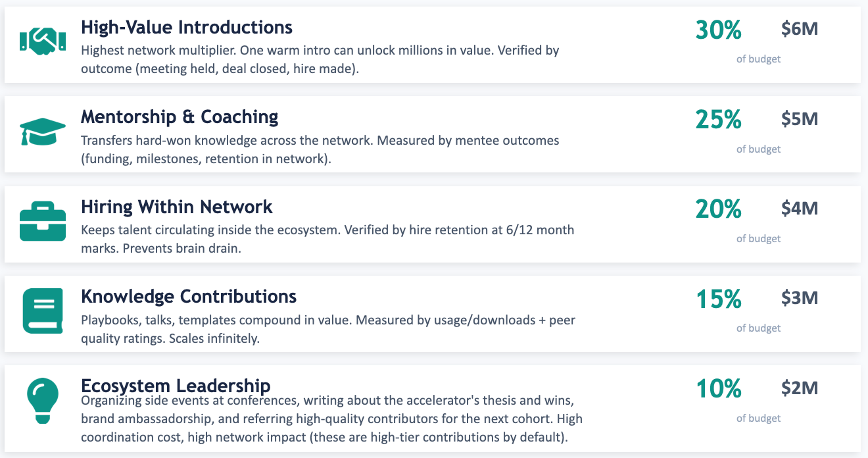Click the lightbulb Ecosystem Leadership icon

click(43, 398)
